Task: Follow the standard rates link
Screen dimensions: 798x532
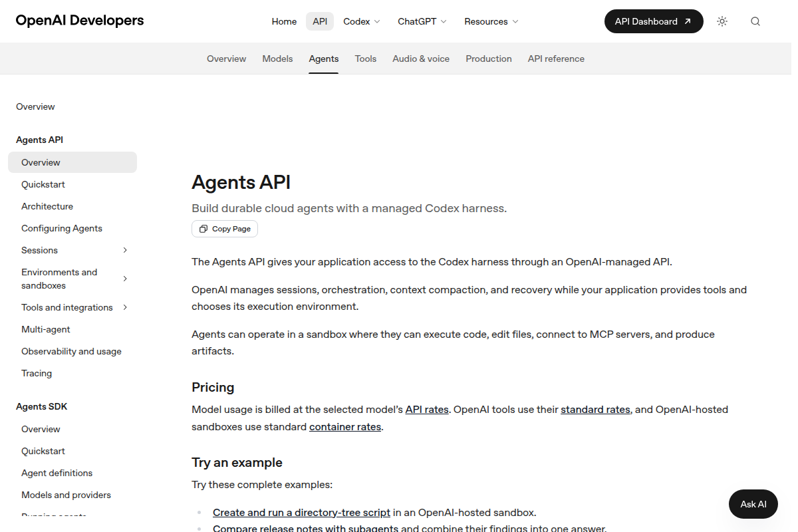Action: [x=595, y=410]
